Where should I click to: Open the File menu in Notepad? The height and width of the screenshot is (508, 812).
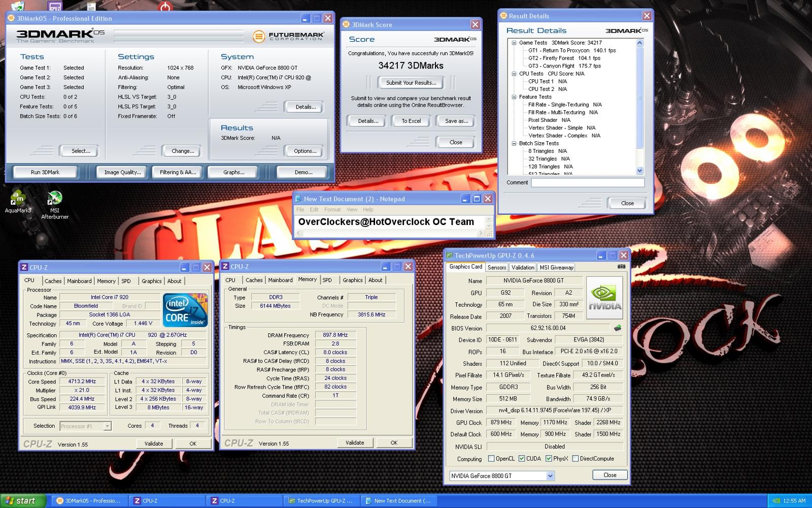(x=300, y=209)
